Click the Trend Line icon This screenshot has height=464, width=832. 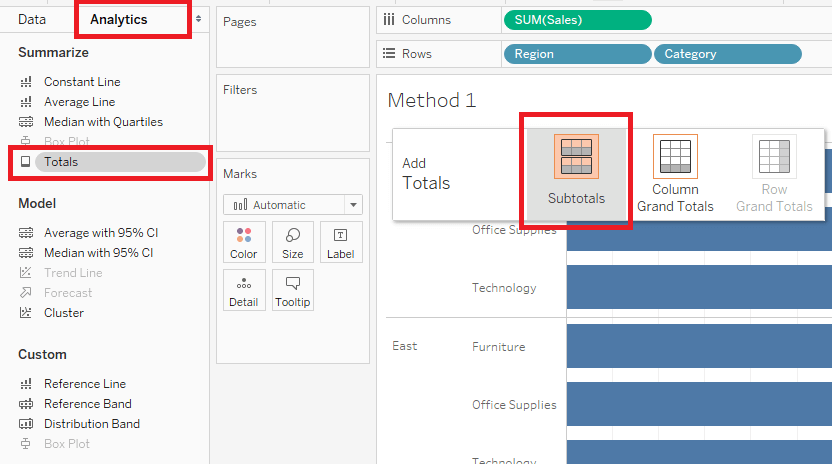click(x=25, y=272)
